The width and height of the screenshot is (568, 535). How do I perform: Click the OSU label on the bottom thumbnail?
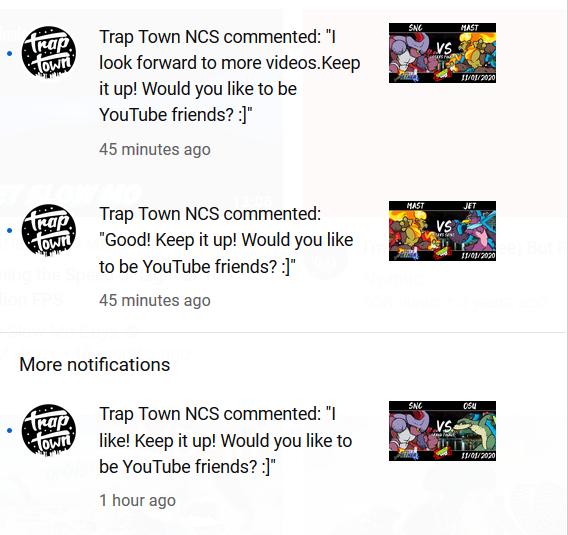point(469,406)
